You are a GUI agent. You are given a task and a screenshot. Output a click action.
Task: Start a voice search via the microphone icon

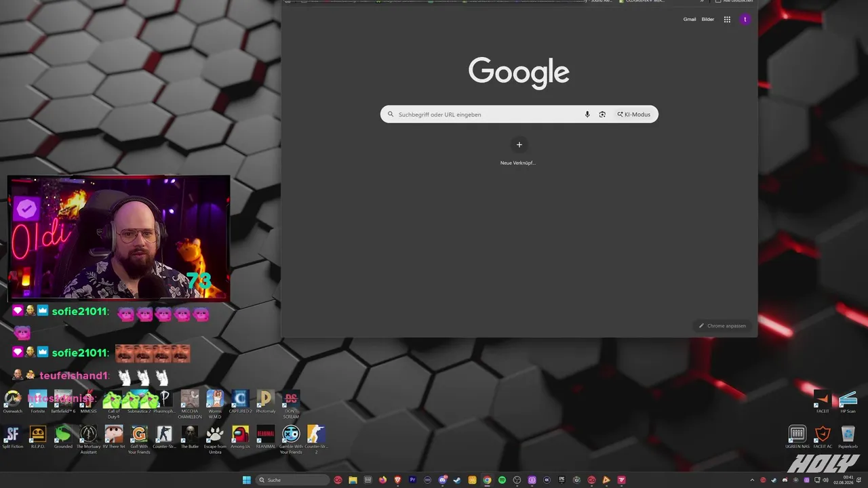(x=587, y=115)
